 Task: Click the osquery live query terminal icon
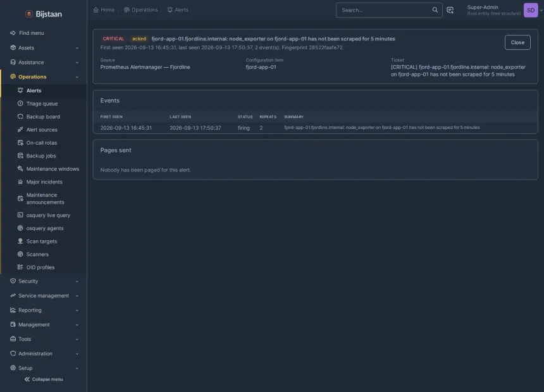[20, 215]
